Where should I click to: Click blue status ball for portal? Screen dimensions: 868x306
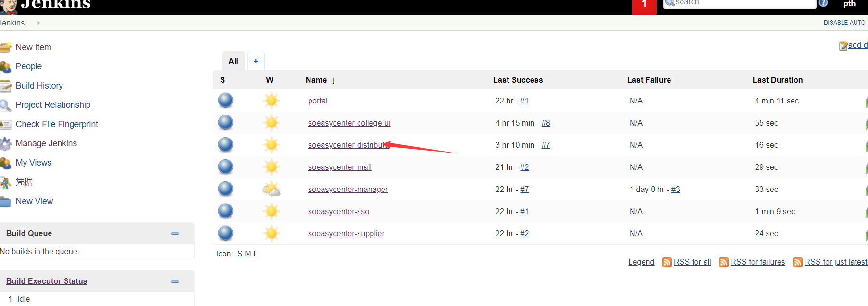pyautogui.click(x=225, y=101)
